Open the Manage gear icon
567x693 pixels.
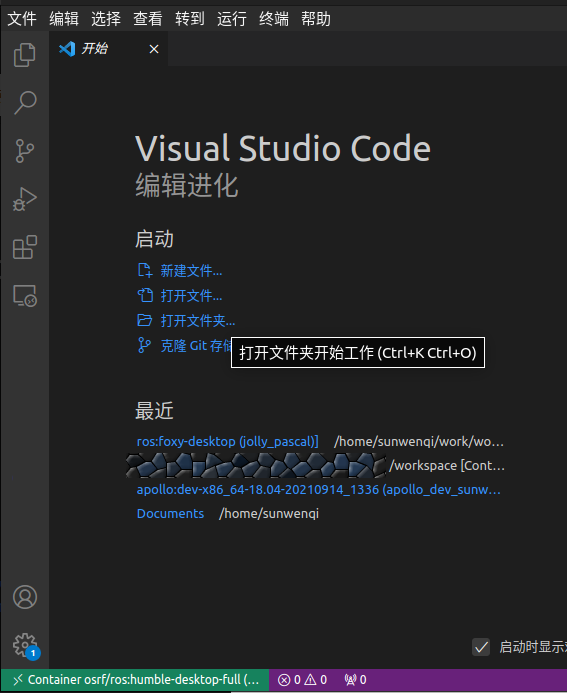(25, 646)
